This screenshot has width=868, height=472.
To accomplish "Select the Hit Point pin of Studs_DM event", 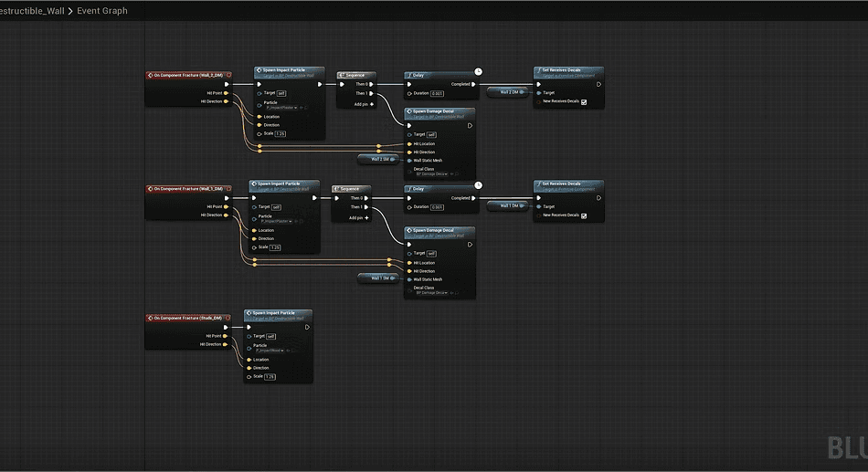I will (226, 336).
